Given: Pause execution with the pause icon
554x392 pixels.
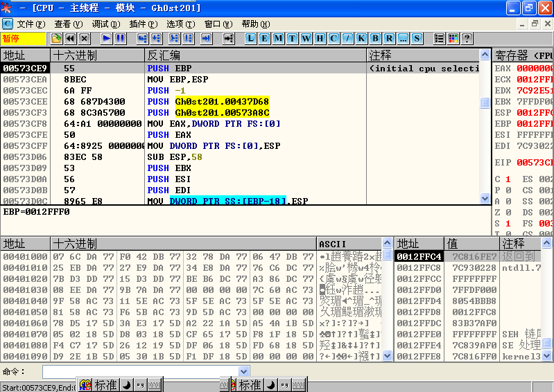Looking at the screenshot, I should pyautogui.click(x=120, y=39).
